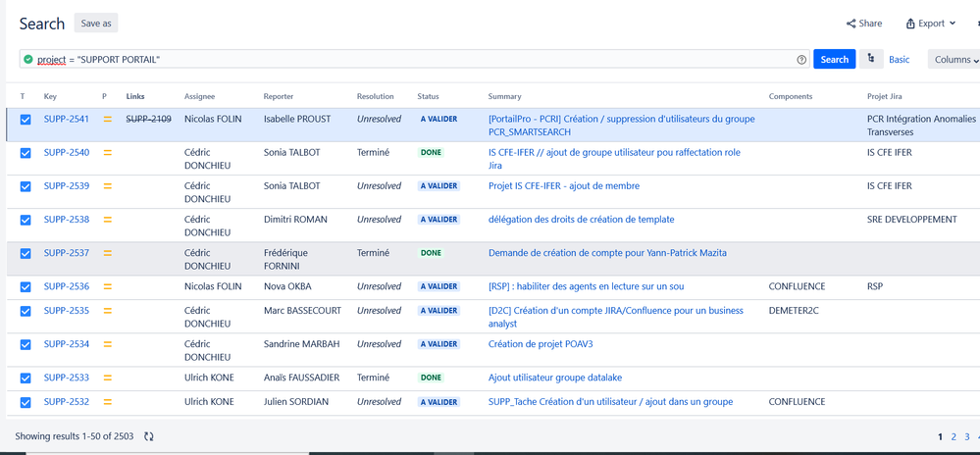Click assignee Nicolas FOLIN in SUPP-2536 row

click(212, 286)
